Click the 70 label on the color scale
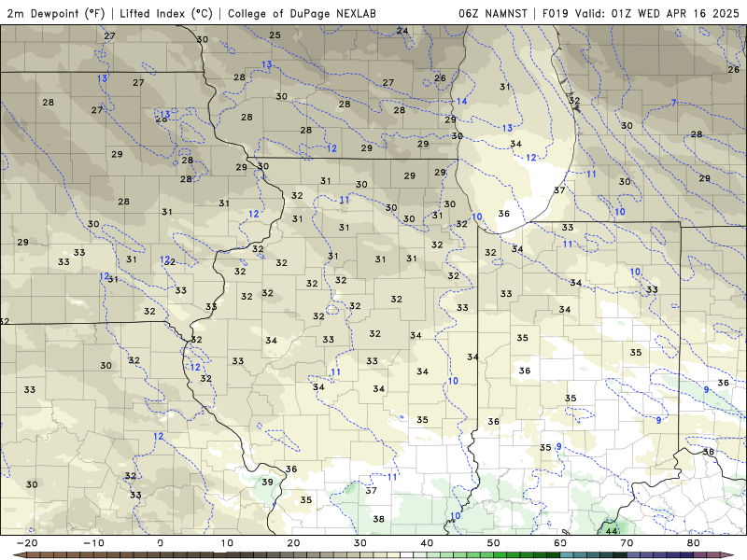The width and height of the screenshot is (747, 560). pyautogui.click(x=627, y=543)
